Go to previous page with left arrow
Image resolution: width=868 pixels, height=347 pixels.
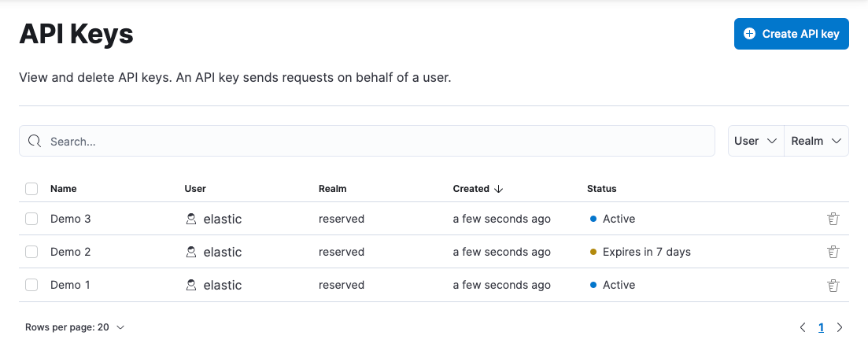tap(803, 327)
